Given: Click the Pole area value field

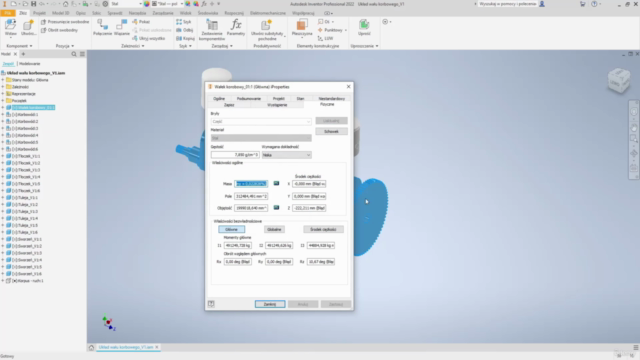Looking at the screenshot, I should 251,196.
